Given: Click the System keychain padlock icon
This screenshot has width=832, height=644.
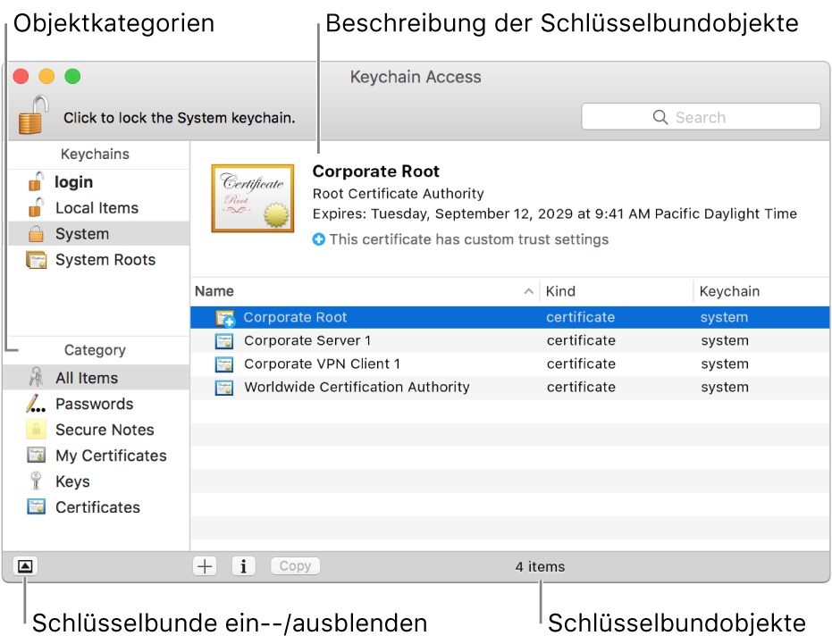Looking at the screenshot, I should coord(36,233).
